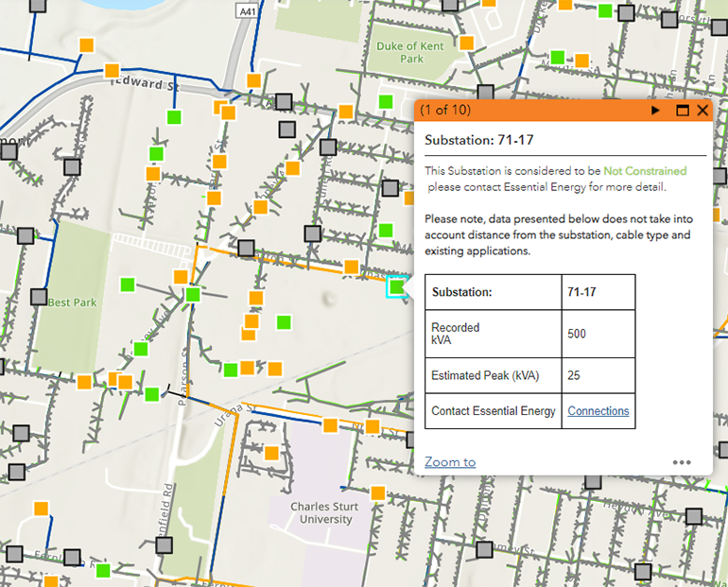Click Substation 71-17 heading text

coord(479,140)
